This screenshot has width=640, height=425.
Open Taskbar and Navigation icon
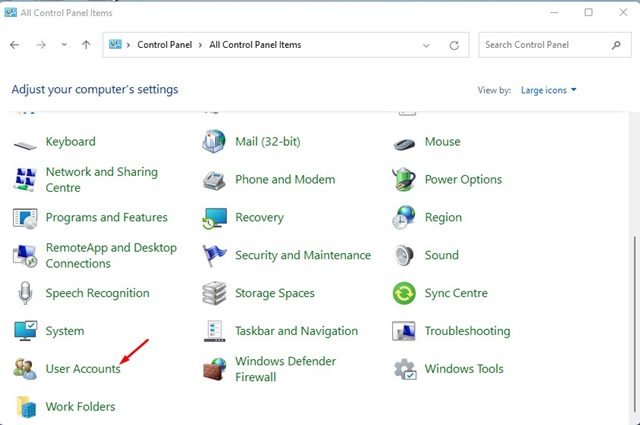tap(214, 331)
